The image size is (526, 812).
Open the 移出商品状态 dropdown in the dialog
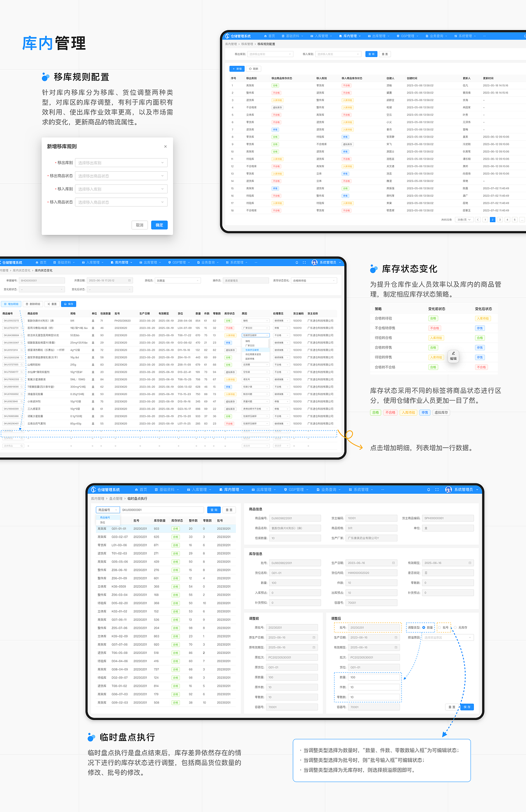pyautogui.click(x=121, y=176)
